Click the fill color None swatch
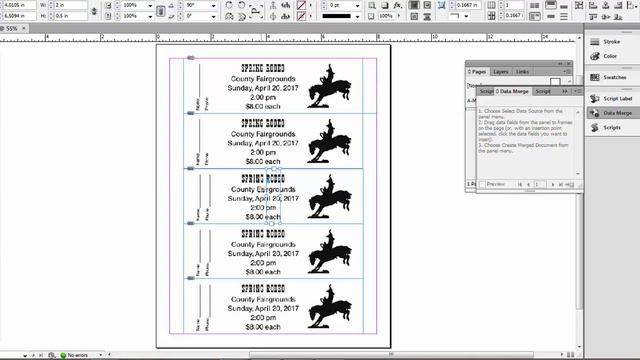 coord(301,6)
